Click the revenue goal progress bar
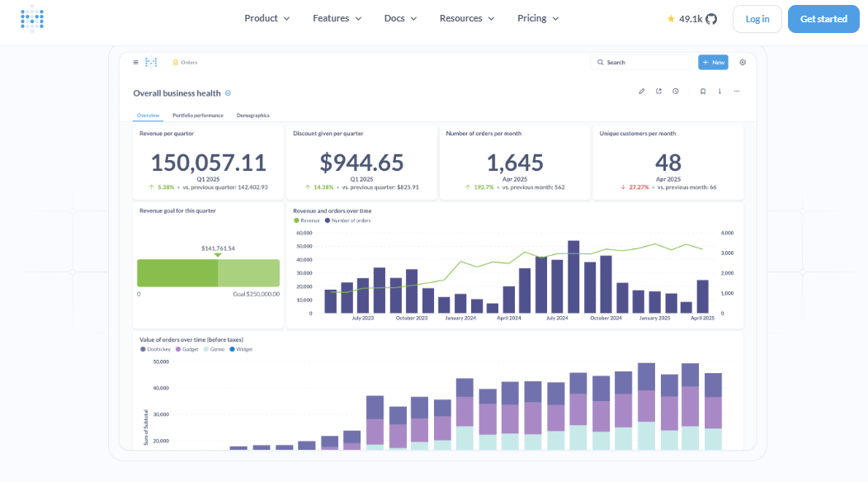Image resolution: width=868 pixels, height=482 pixels. tap(208, 273)
